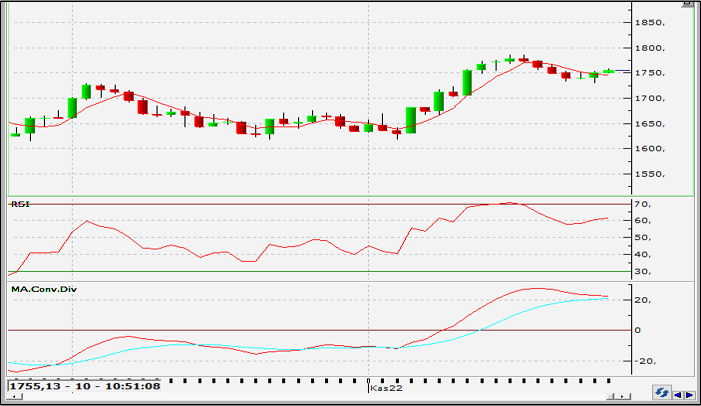Click the blue left arrow chart navigation button

click(x=678, y=395)
